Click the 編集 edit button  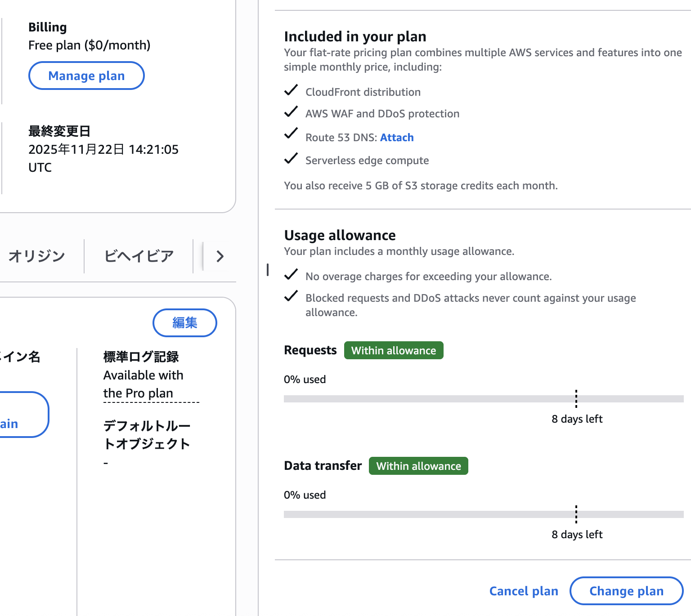(x=185, y=323)
